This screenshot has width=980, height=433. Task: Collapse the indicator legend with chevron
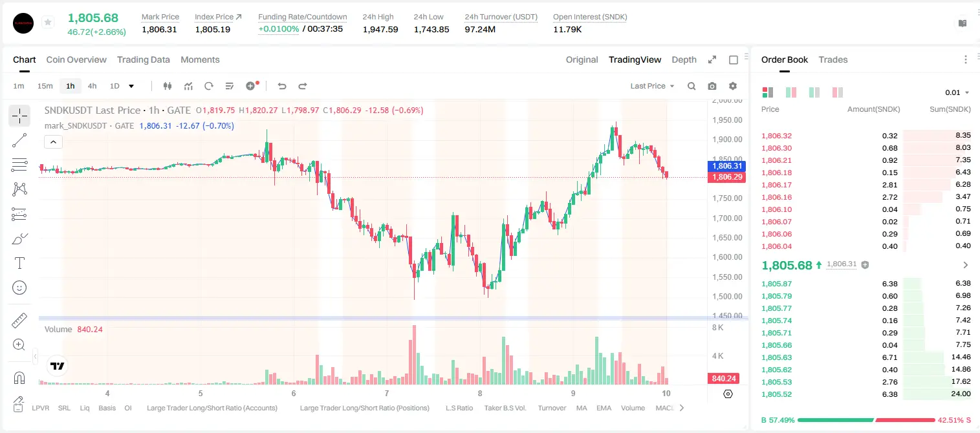click(x=53, y=142)
